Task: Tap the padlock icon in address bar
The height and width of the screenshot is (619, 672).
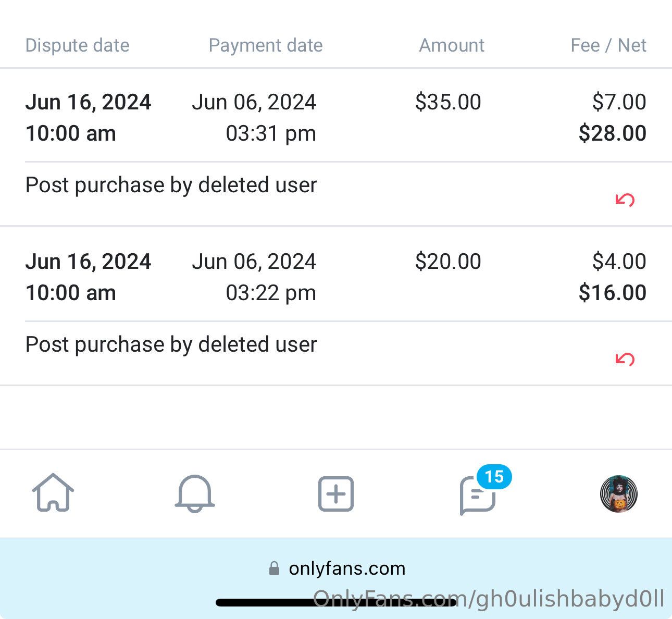Action: pos(274,568)
